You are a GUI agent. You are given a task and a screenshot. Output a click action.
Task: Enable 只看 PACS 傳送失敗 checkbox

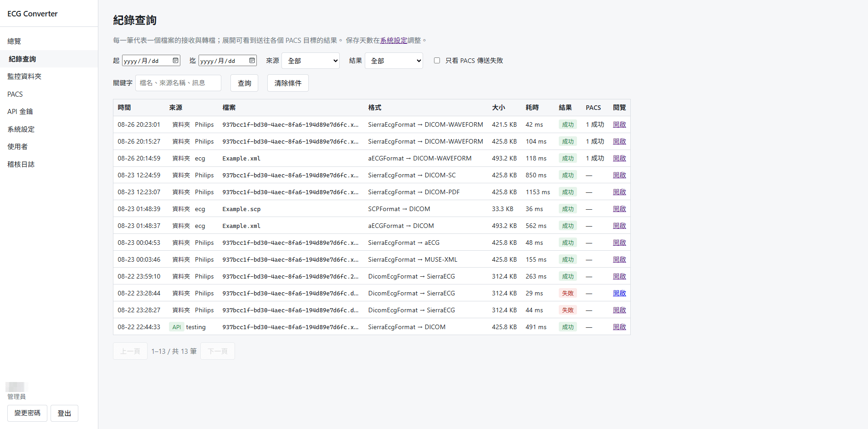pos(437,61)
